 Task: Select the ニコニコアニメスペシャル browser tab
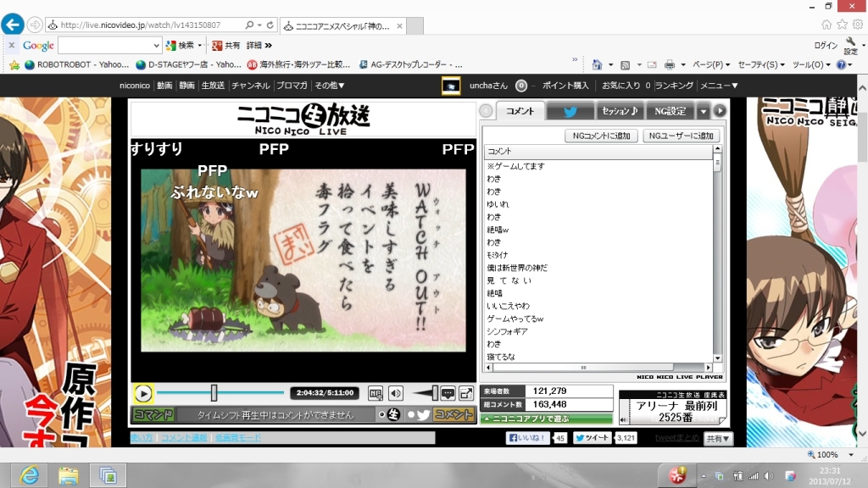343,26
